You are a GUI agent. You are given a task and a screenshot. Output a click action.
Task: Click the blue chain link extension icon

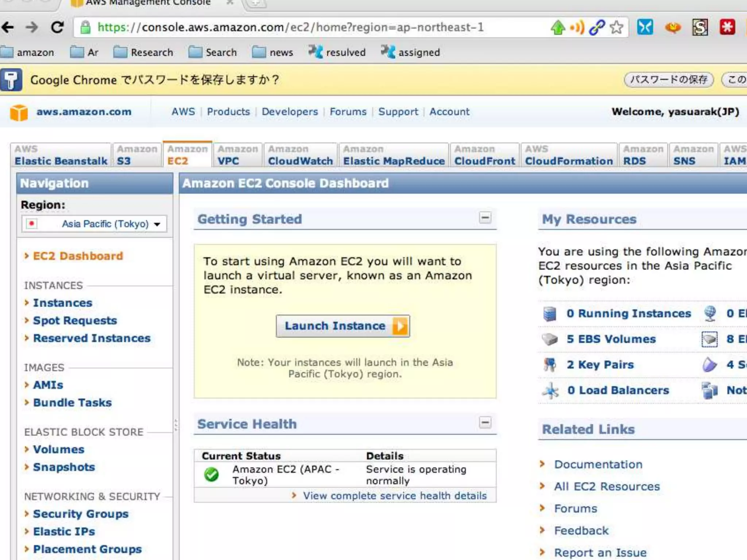coord(597,27)
